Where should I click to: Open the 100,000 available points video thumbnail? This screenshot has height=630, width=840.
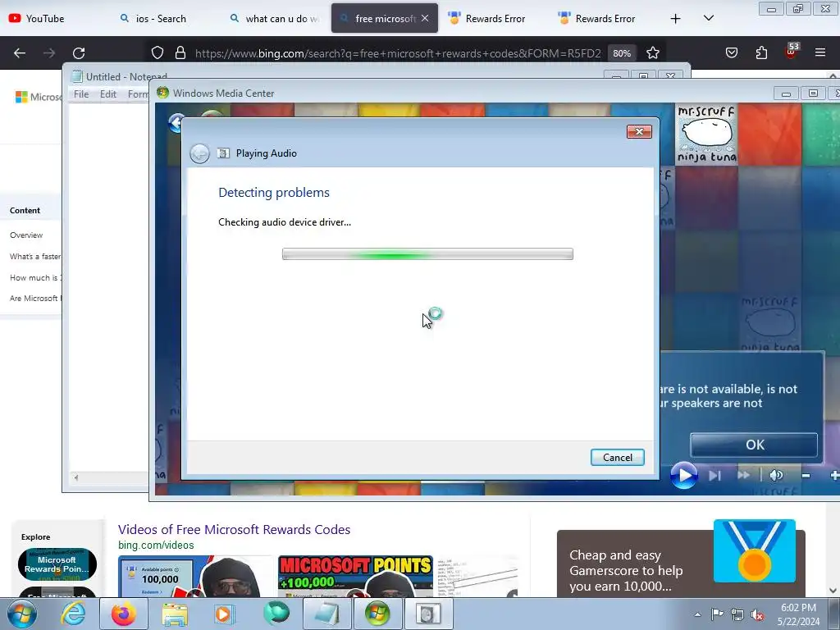pos(195,577)
